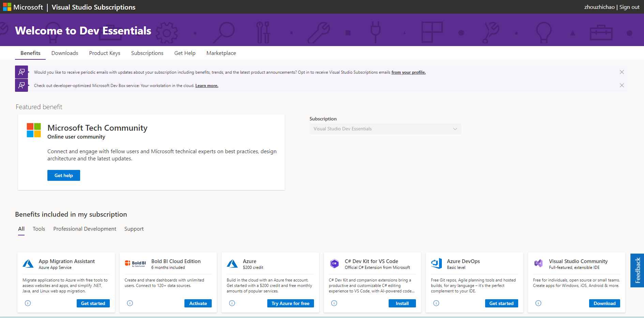Click the Azure $200 credit card icon
The image size is (644, 318).
click(x=233, y=264)
